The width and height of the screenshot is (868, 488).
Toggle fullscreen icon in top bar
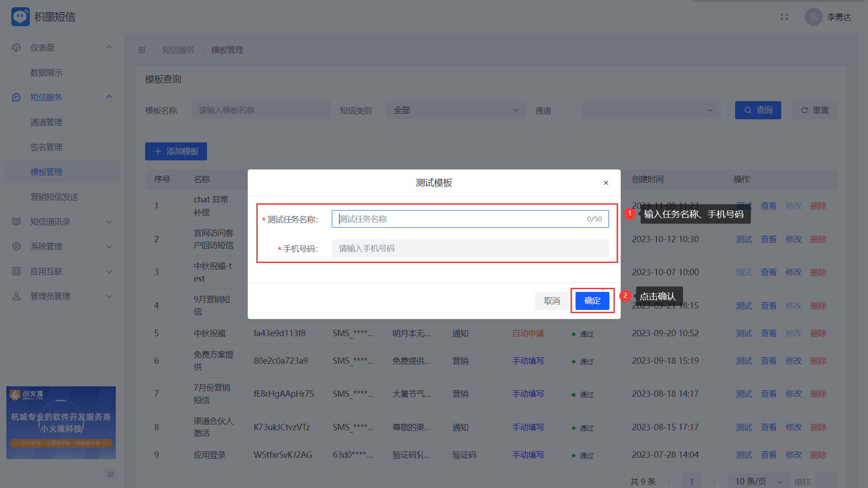point(784,17)
